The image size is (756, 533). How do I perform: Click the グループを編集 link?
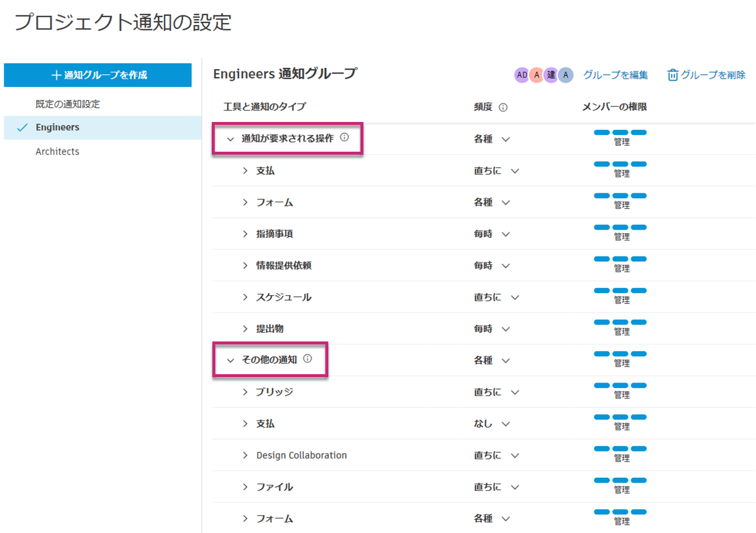tap(616, 74)
